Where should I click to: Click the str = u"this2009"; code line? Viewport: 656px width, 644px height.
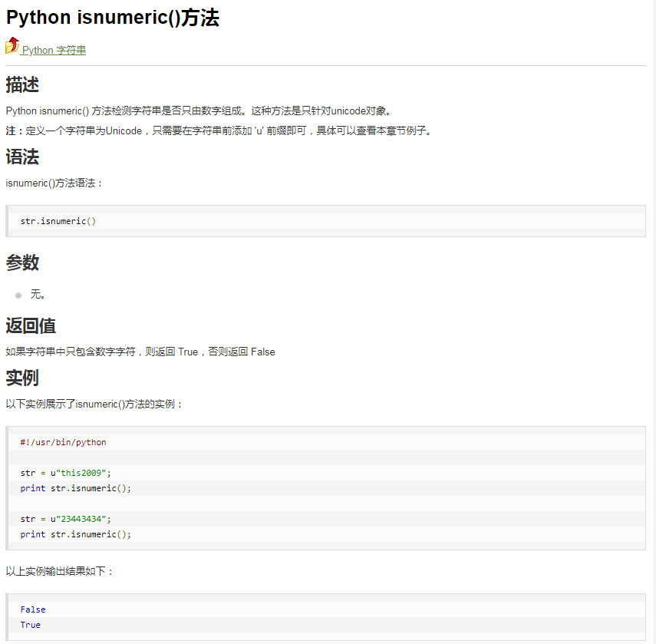(66, 473)
